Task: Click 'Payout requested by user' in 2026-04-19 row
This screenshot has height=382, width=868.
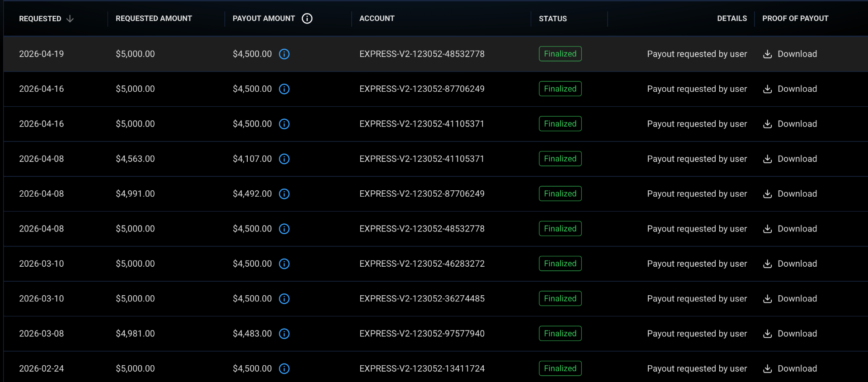Action: [697, 54]
